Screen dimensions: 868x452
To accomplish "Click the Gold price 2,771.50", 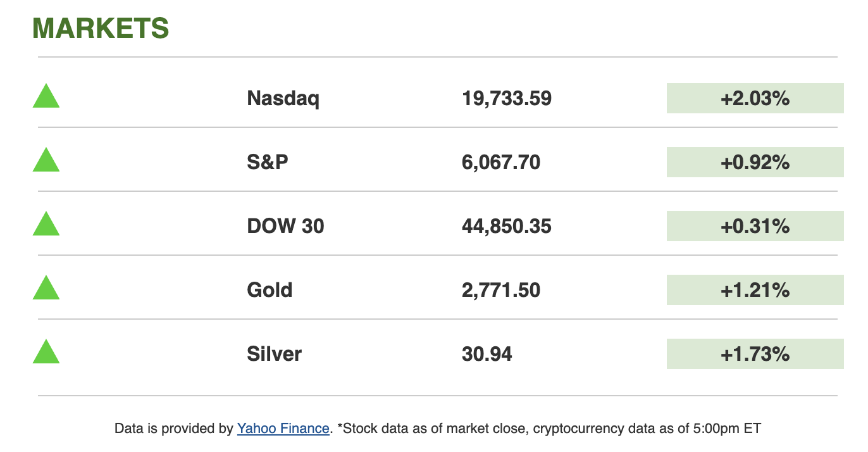I will point(501,291).
